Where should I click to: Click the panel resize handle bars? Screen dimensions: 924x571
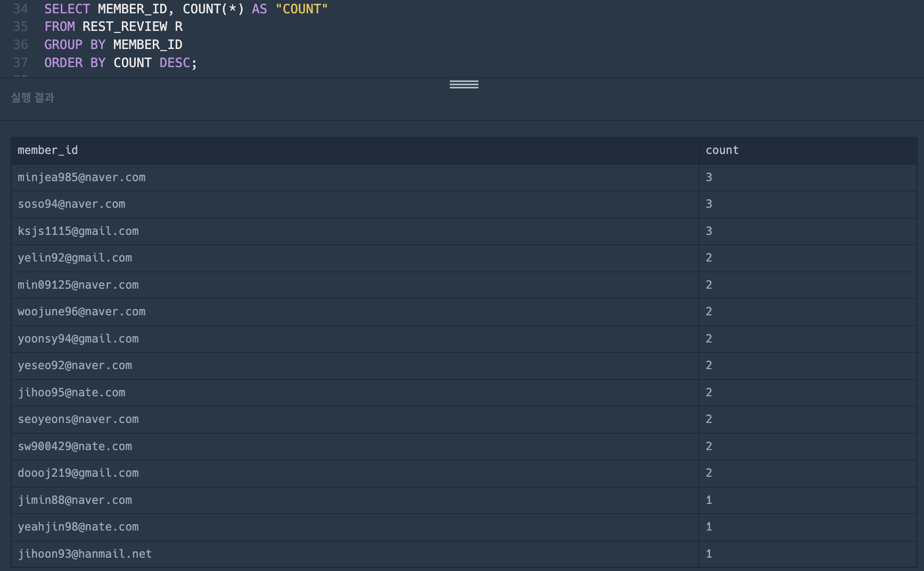[x=464, y=84]
